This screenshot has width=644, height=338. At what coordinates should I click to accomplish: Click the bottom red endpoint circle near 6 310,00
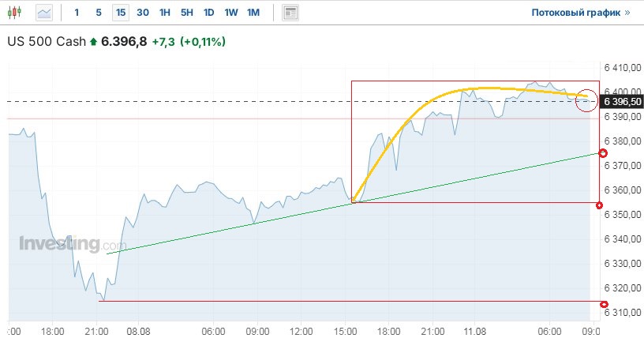pos(604,305)
